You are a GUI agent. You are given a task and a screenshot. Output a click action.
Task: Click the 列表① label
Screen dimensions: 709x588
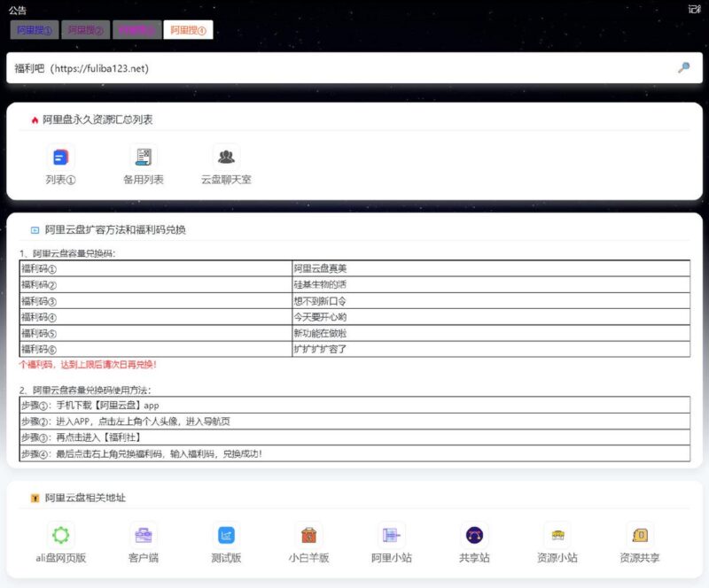click(60, 180)
